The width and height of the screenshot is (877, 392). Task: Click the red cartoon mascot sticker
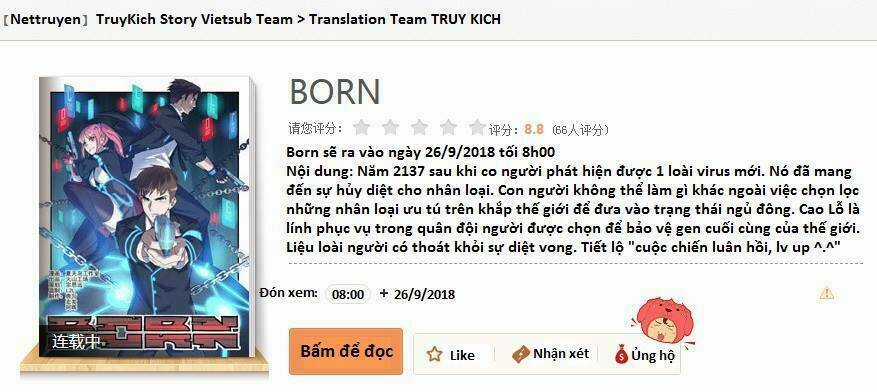(x=663, y=322)
